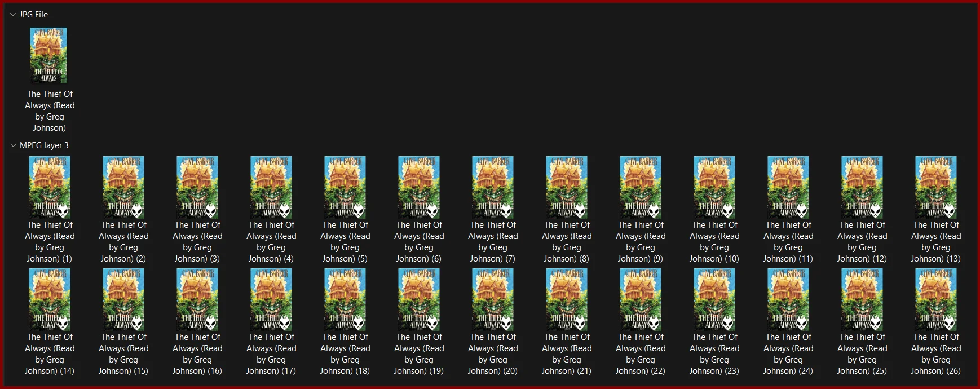The height and width of the screenshot is (389, 980).
Task: Click file name text ending 'Johnson) (1)'
Action: 50,242
